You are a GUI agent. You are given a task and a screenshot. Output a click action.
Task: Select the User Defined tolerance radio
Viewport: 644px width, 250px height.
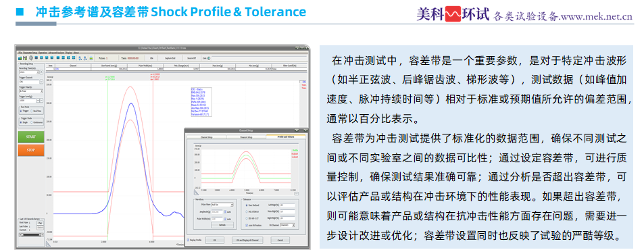pyautogui.click(x=247, y=205)
